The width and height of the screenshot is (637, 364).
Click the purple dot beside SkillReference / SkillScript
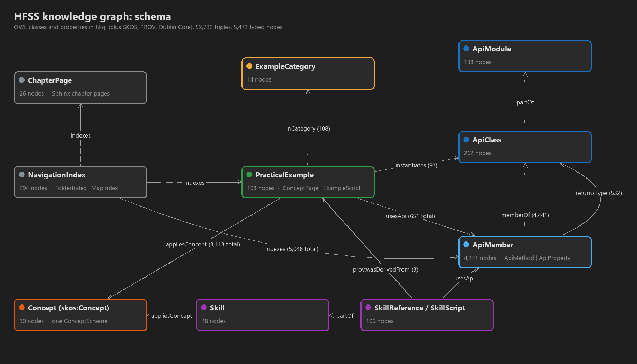coord(368,308)
